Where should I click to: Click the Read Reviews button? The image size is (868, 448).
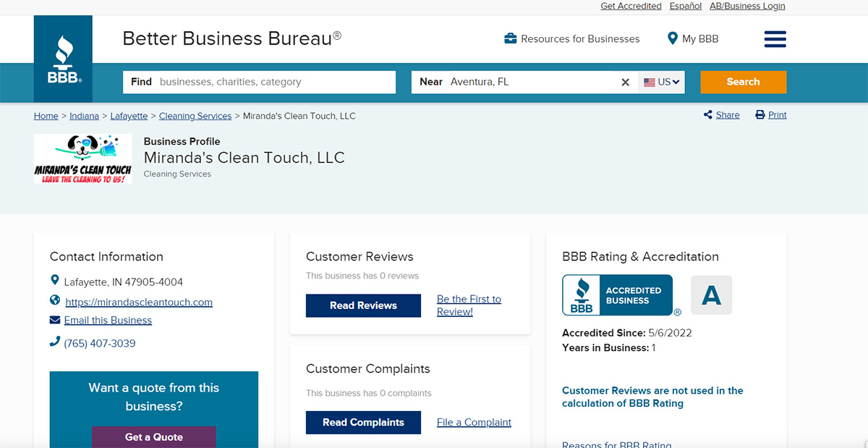pyautogui.click(x=363, y=305)
